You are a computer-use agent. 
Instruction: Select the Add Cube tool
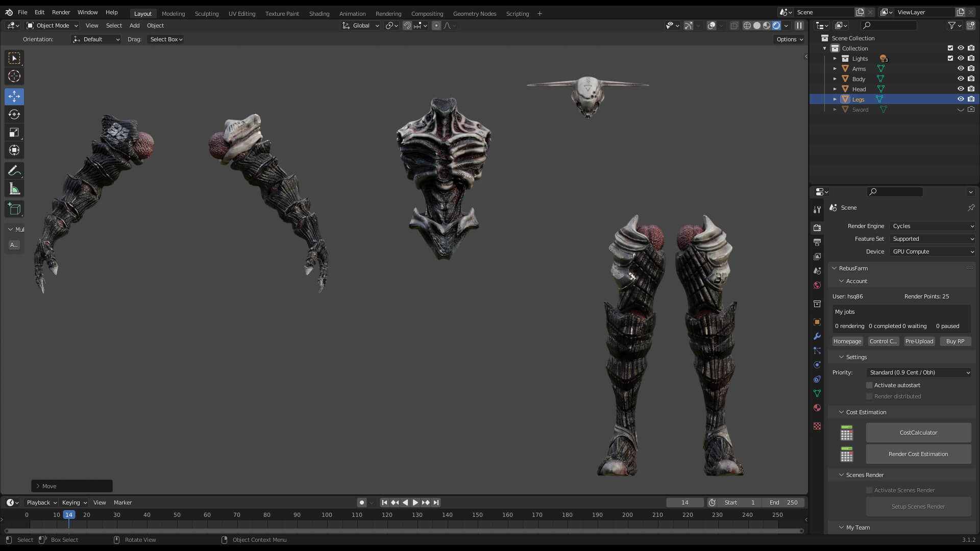point(14,209)
